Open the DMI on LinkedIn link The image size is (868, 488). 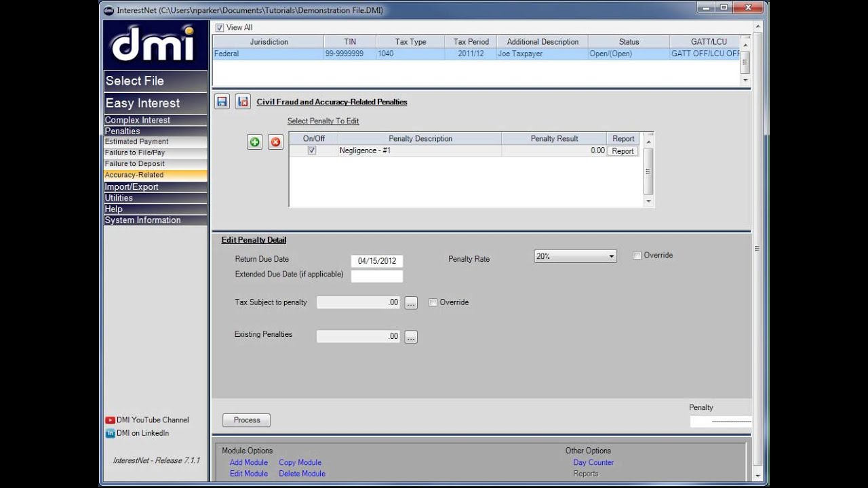(142, 433)
